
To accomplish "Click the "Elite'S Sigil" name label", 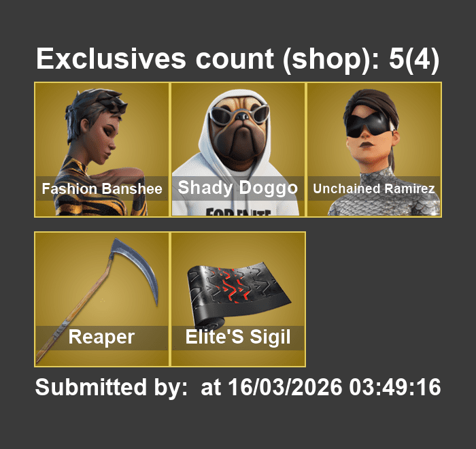I will pos(238,337).
